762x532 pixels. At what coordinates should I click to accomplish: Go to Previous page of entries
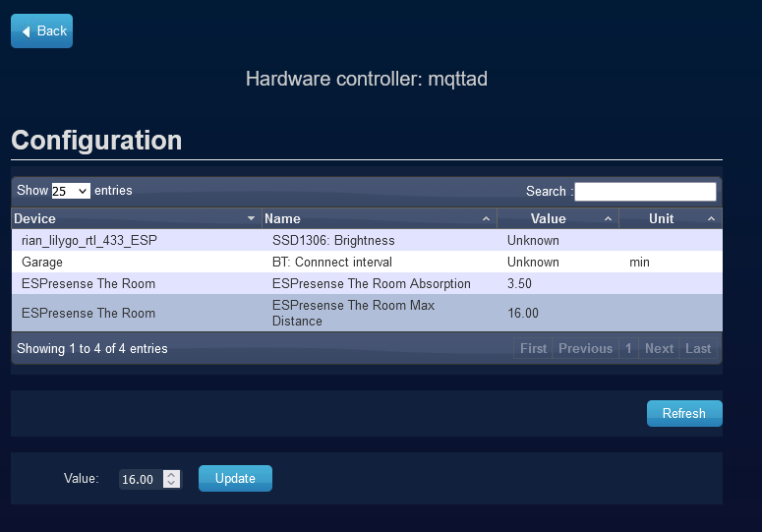(586, 348)
